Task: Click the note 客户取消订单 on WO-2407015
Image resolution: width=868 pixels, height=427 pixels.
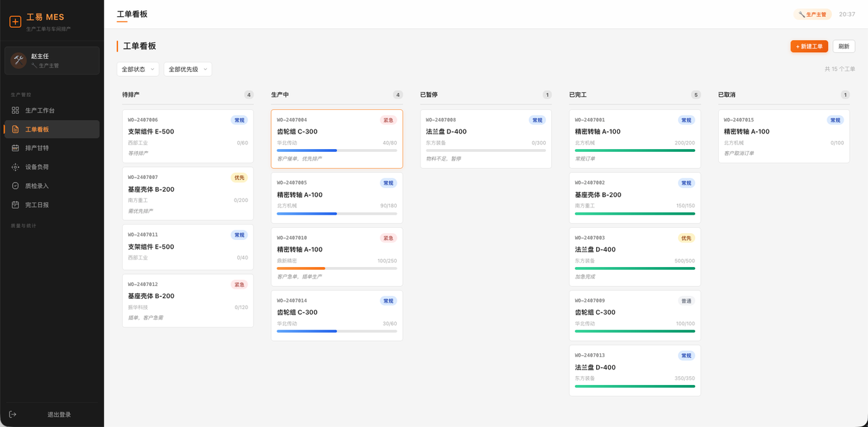Action: [x=739, y=153]
